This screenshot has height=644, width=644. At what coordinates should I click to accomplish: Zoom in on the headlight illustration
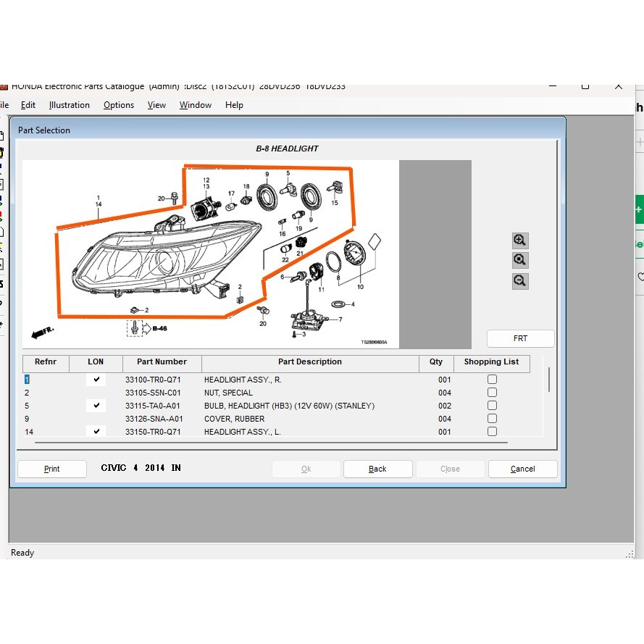(519, 241)
